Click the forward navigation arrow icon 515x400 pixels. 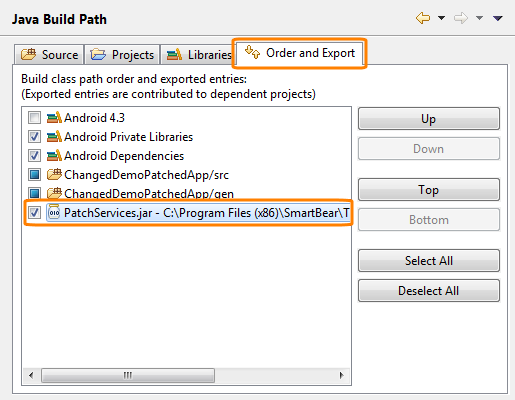pyautogui.click(x=461, y=18)
